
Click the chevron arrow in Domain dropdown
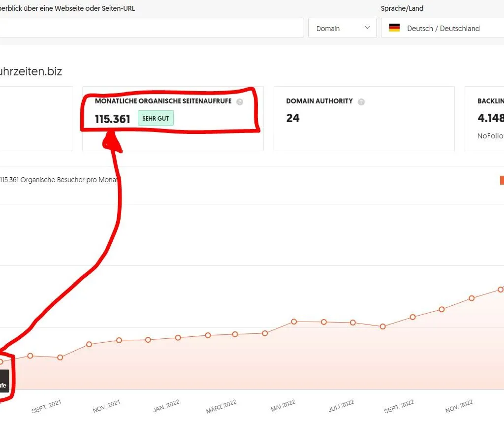(x=367, y=28)
